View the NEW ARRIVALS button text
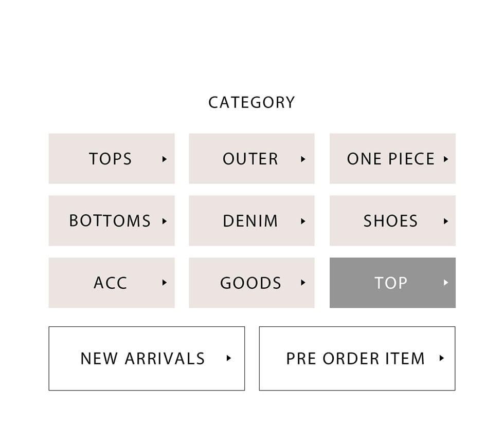This screenshot has height=426, width=504. click(x=142, y=359)
